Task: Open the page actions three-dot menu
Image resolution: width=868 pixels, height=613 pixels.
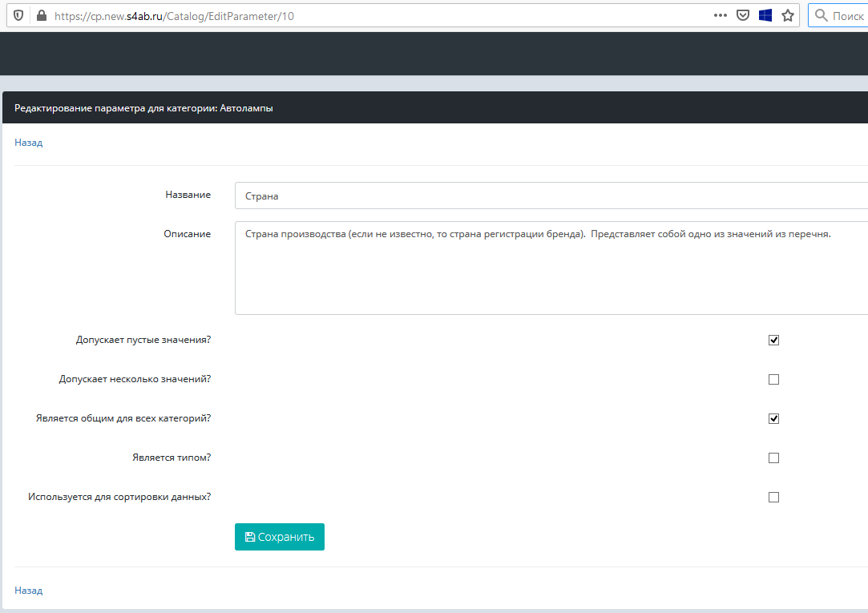Action: (x=720, y=15)
